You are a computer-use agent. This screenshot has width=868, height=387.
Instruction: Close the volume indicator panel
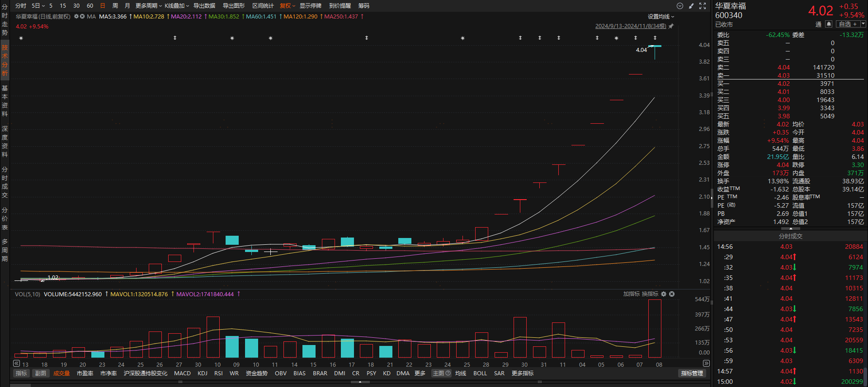pos(672,294)
